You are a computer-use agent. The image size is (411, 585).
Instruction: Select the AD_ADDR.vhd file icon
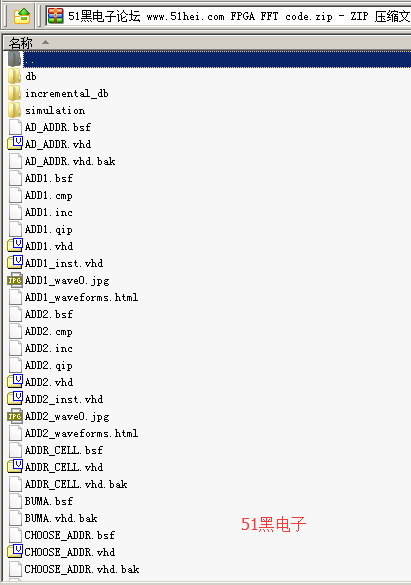15,144
